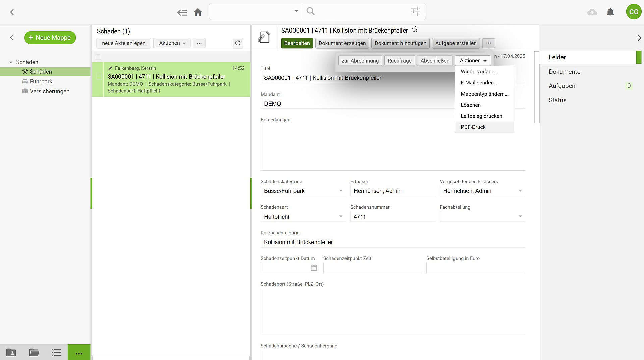Click the form vertical scrollbar
The image size is (644, 360).
pos(537,87)
